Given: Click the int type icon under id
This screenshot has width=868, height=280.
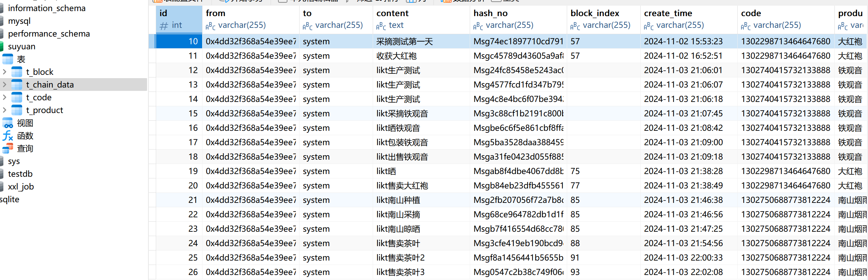Looking at the screenshot, I should tap(164, 25).
